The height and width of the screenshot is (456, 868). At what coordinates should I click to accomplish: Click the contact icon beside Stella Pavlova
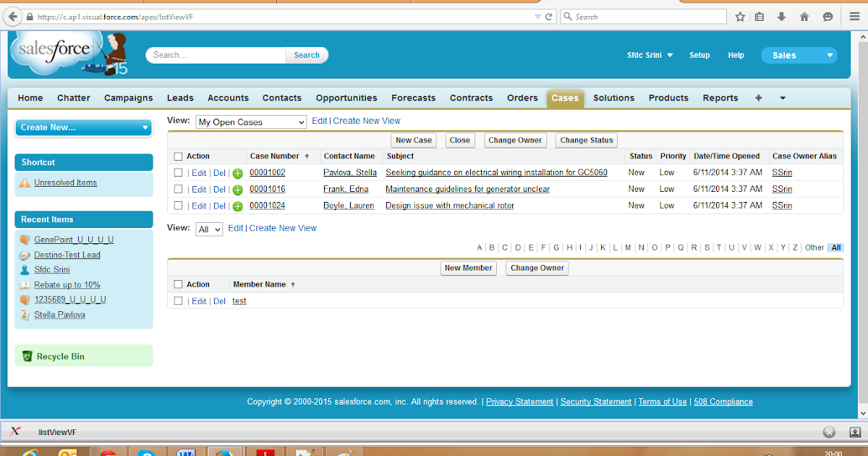tap(24, 314)
